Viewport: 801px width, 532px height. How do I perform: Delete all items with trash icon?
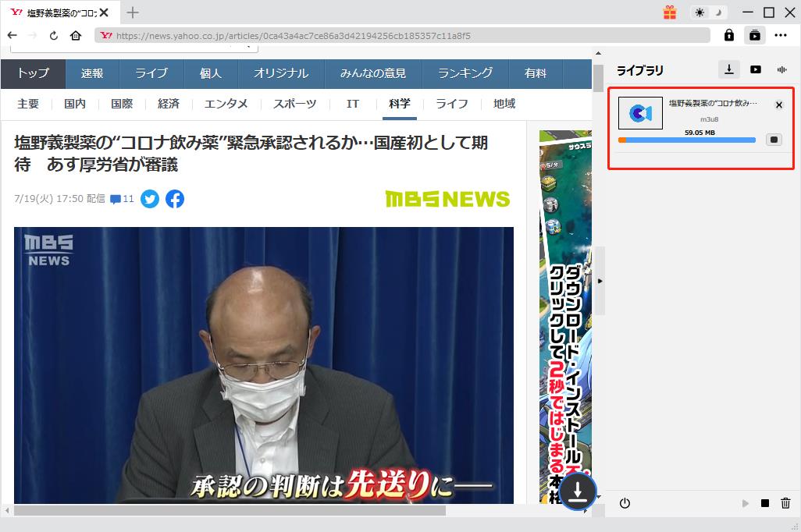point(785,503)
